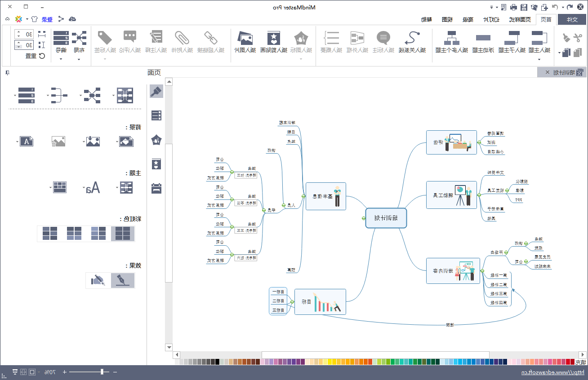Click the Print icon in quick access bar
Viewport: 588px width, 380px height.
pyautogui.click(x=513, y=7)
